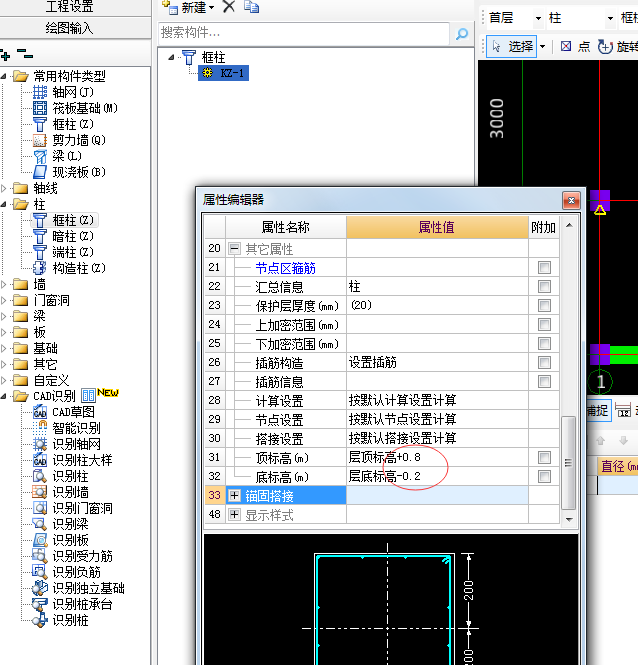Switch to 工程设置 tab

(70, 6)
